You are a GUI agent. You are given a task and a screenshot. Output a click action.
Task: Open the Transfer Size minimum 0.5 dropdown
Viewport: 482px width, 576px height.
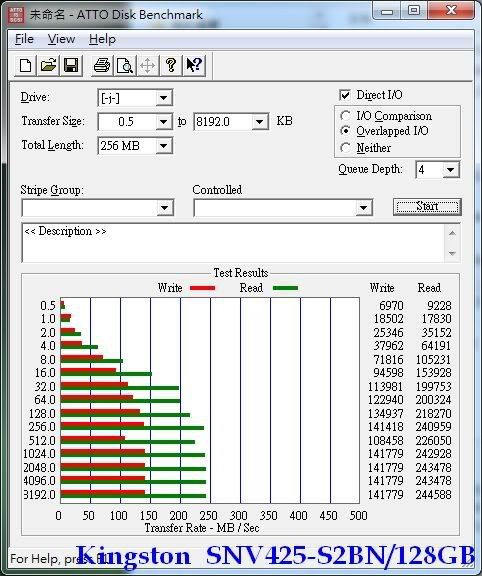(163, 122)
